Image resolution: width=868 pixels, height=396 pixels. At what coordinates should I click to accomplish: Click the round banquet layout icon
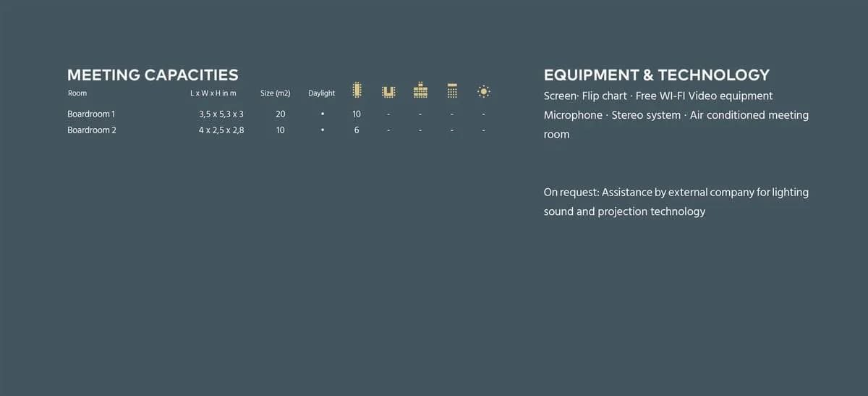[484, 91]
